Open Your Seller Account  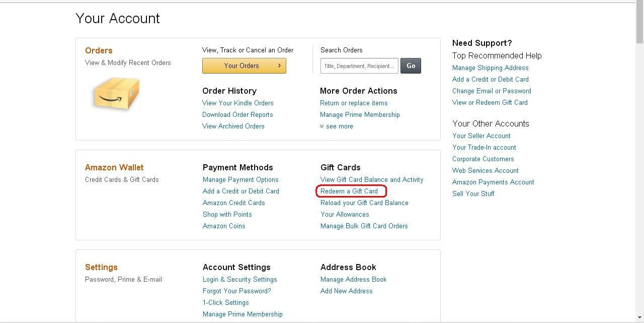point(481,136)
